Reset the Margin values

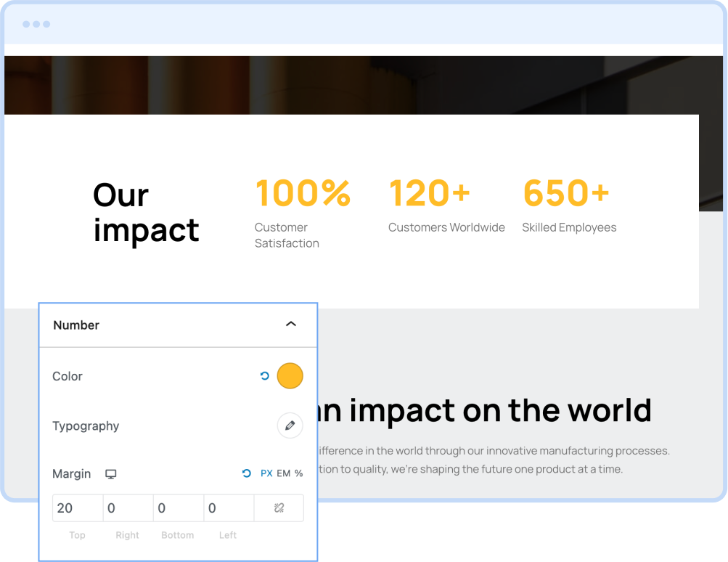click(x=247, y=473)
